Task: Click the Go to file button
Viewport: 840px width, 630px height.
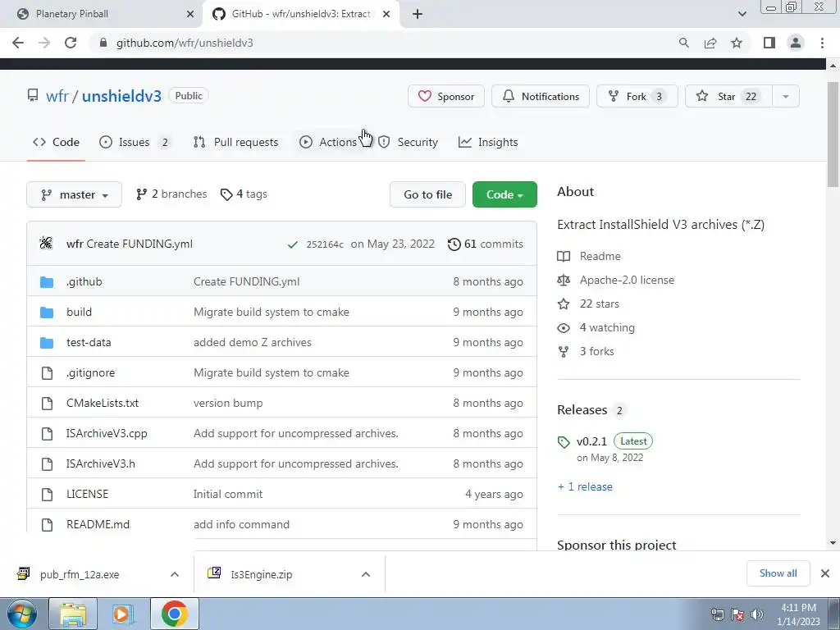Action: (x=427, y=194)
